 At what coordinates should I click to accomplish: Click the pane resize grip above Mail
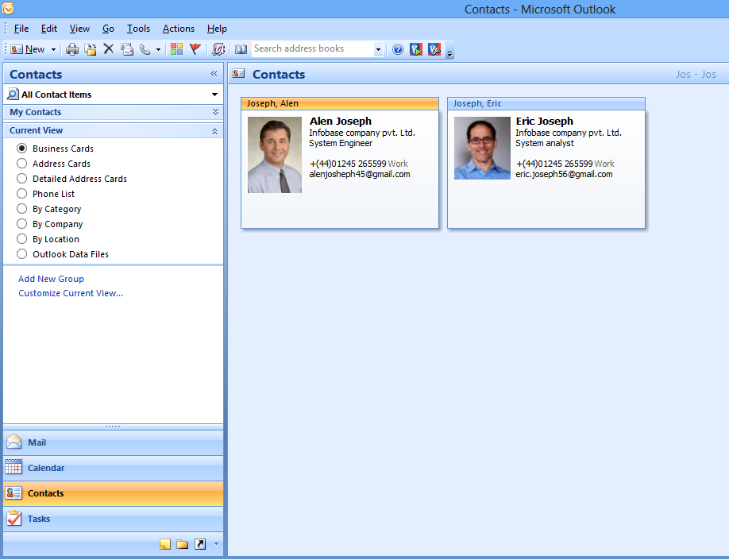pos(113,427)
